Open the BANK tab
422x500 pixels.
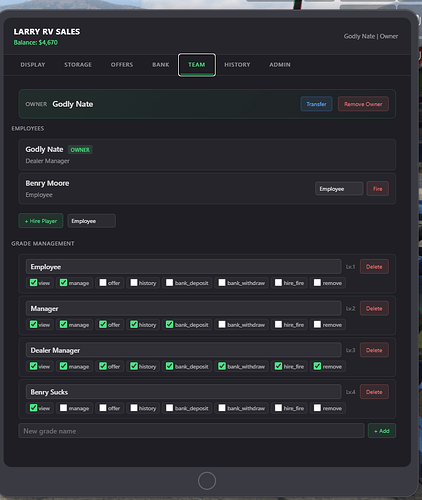pyautogui.click(x=161, y=65)
